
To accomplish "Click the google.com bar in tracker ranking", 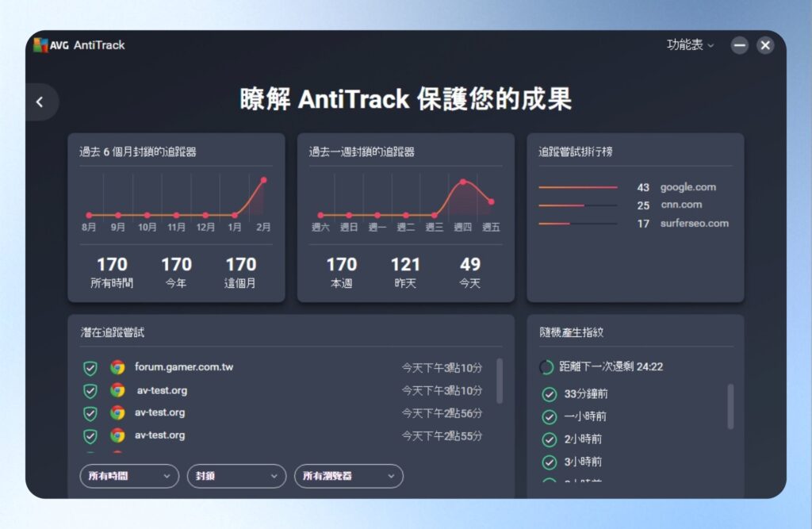I will [x=578, y=187].
